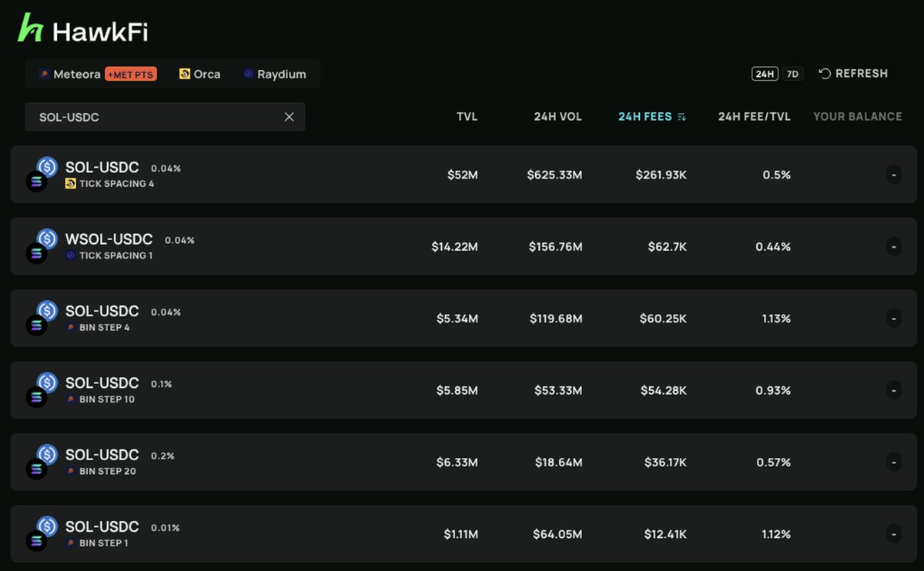Switch to the 24H timeframe
This screenshot has height=571, width=924.
[x=765, y=74]
